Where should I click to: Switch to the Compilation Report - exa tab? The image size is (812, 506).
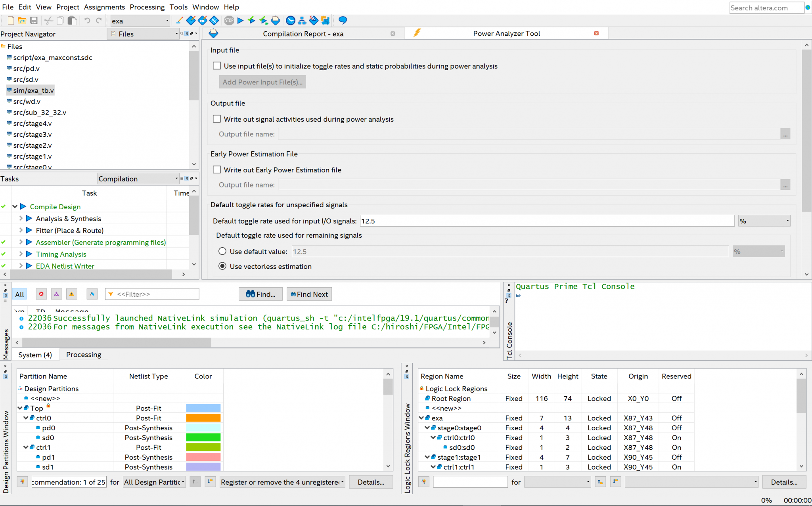(303, 34)
